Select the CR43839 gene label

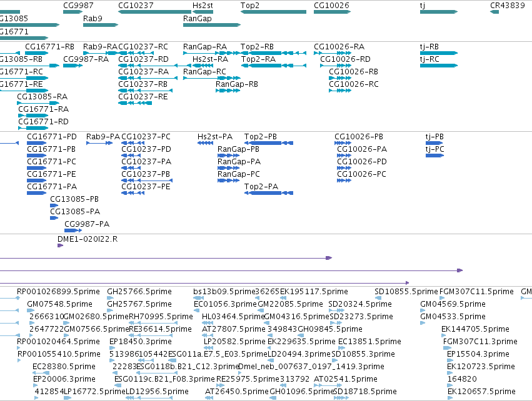click(x=507, y=6)
